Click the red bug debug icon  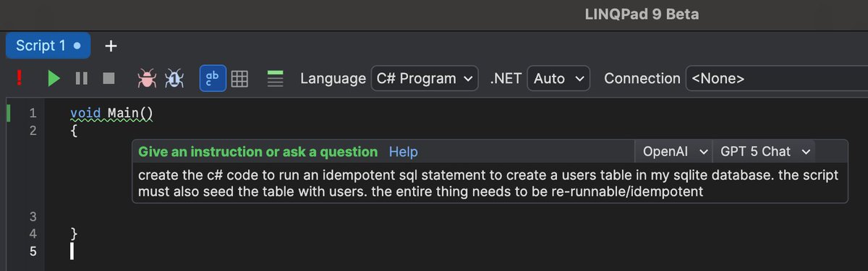point(147,78)
